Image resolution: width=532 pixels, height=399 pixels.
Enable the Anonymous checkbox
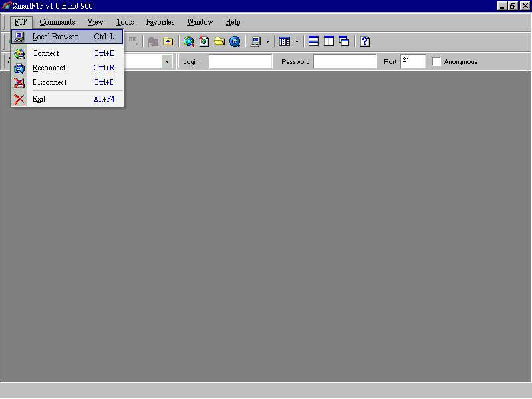[x=436, y=61]
